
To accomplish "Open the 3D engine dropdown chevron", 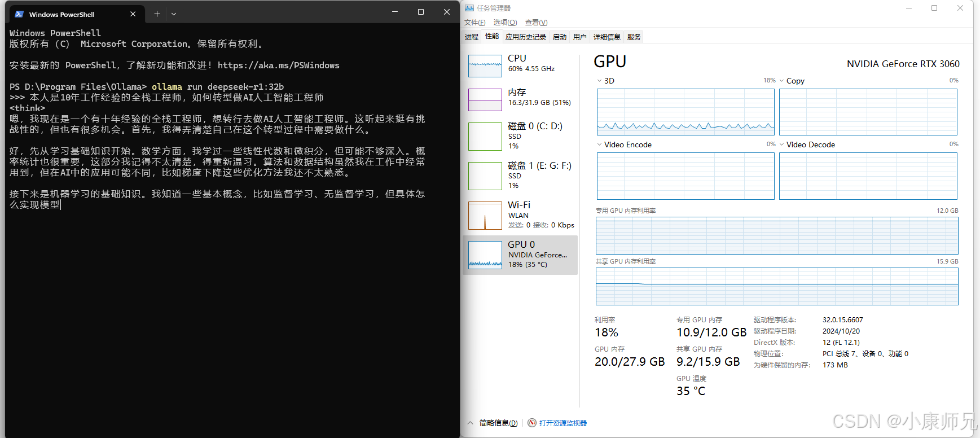I will tap(599, 81).
